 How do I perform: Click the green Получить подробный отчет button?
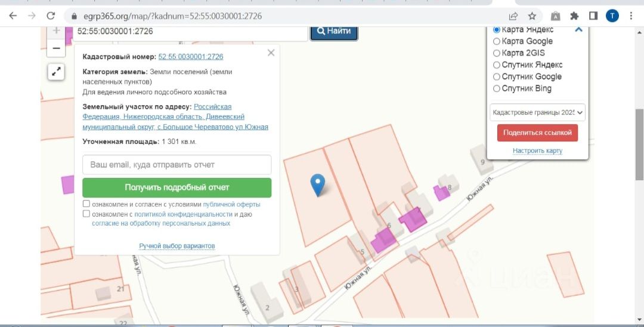177,187
